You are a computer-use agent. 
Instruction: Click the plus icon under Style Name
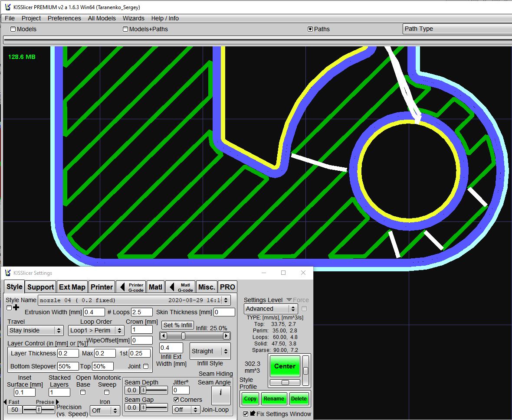[x=16, y=308]
